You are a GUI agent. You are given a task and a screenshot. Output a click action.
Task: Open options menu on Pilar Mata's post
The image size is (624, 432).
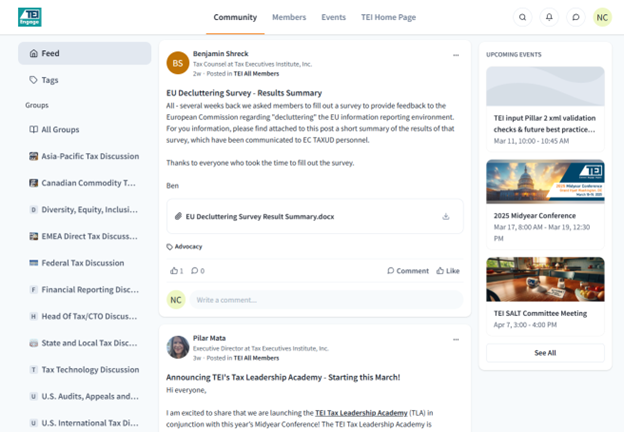pyautogui.click(x=456, y=340)
